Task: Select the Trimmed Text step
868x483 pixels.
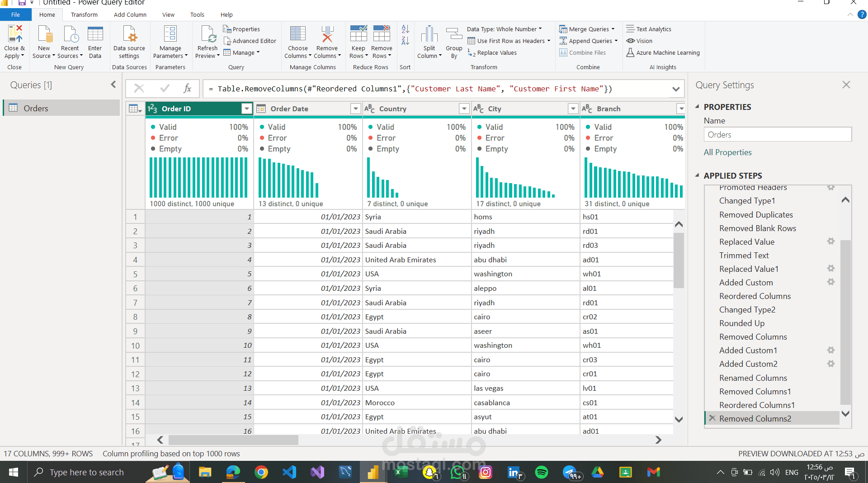Action: 744,256
